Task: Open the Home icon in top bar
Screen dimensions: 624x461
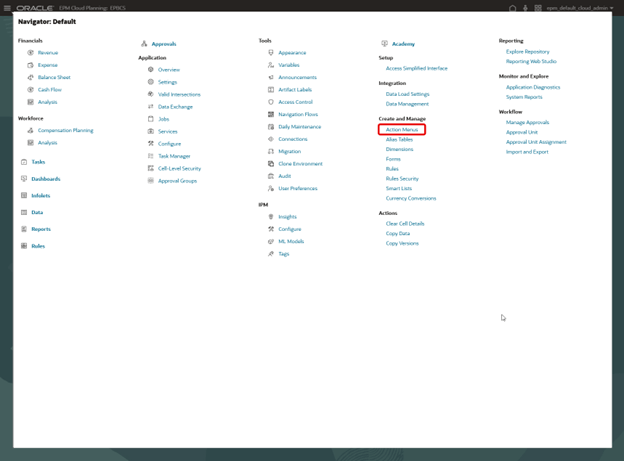Action: (512, 7)
